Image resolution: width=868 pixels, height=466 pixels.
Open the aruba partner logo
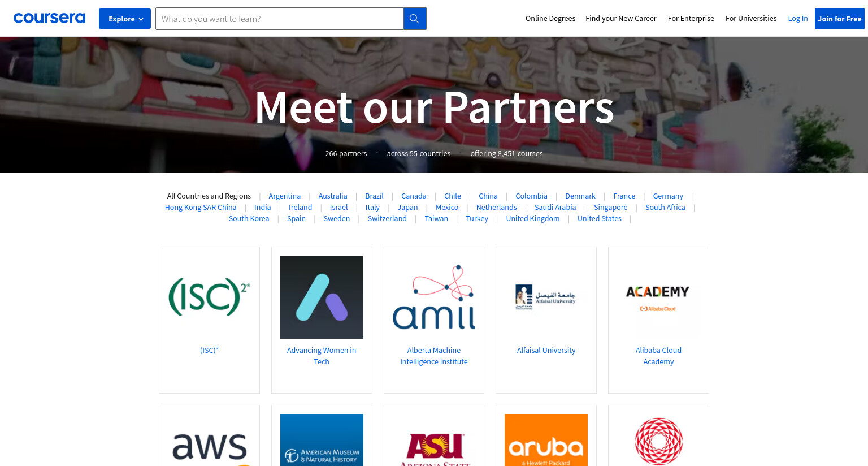[546, 440]
